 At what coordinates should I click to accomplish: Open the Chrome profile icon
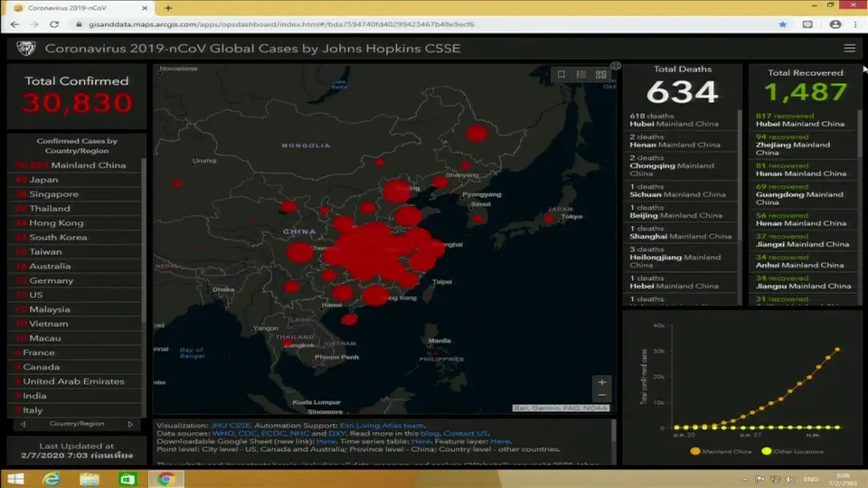(835, 24)
